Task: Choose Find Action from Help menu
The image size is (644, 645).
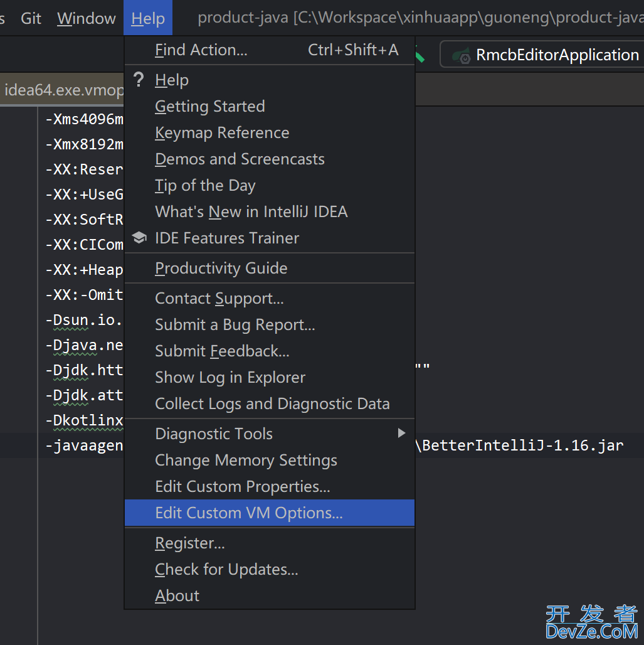Action: pos(201,50)
